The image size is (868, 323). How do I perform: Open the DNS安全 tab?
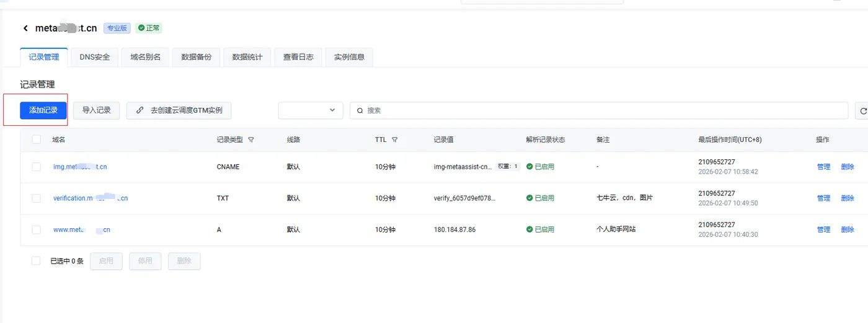[95, 57]
